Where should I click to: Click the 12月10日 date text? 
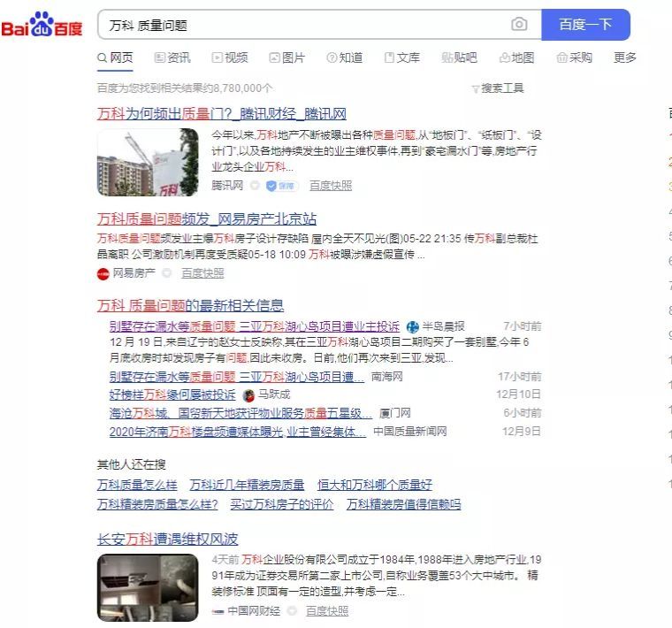point(518,394)
